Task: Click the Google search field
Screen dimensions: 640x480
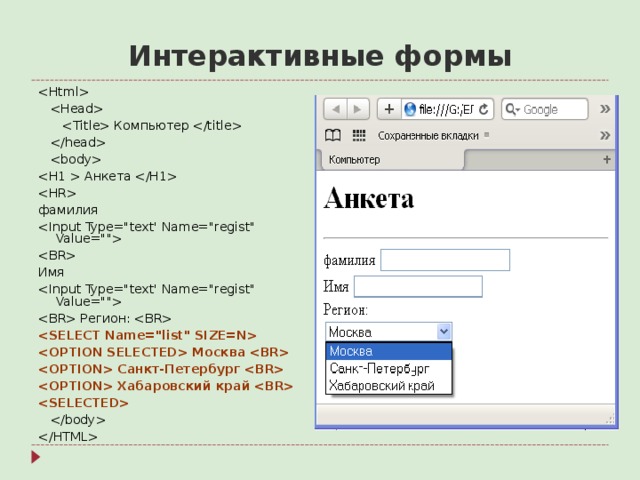Action: [x=544, y=109]
